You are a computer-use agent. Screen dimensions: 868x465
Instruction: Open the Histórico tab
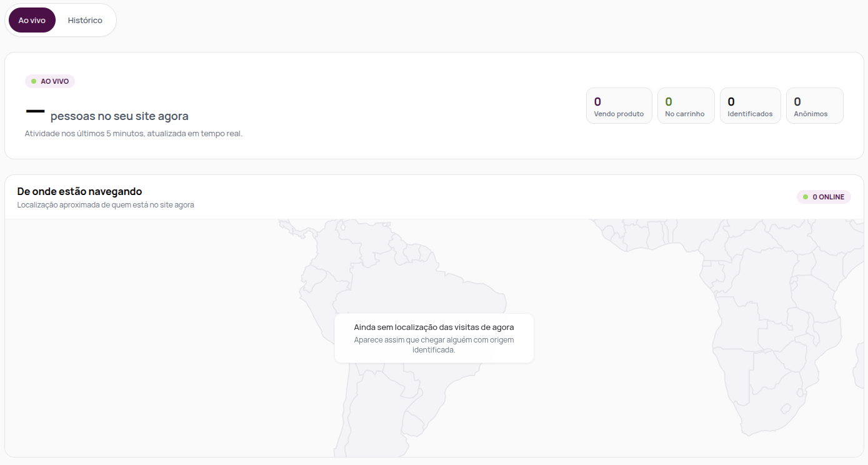[85, 20]
